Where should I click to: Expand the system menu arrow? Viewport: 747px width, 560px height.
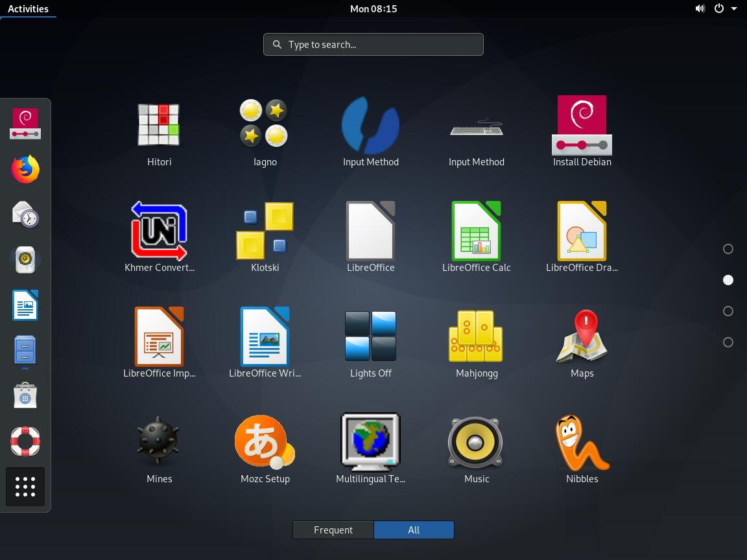[x=734, y=8]
